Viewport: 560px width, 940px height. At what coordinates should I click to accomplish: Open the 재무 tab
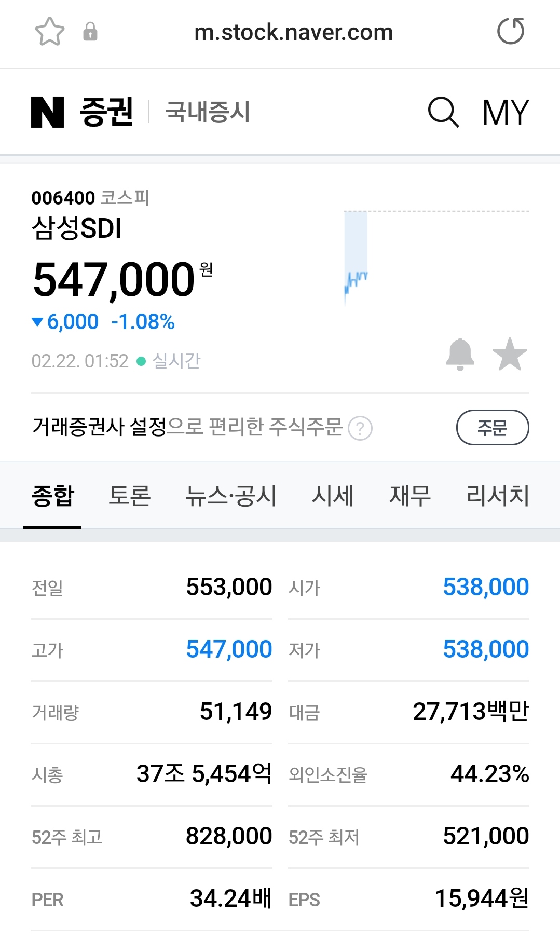pyautogui.click(x=410, y=496)
